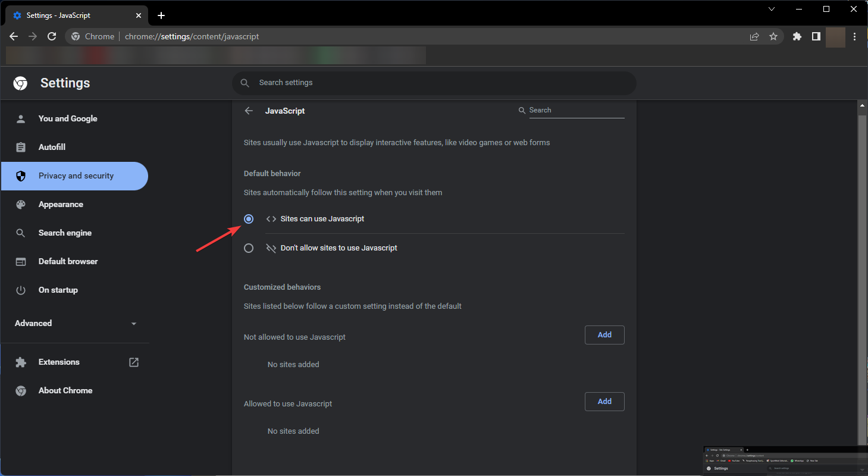Open the tab search dropdown chevron

coord(772,9)
